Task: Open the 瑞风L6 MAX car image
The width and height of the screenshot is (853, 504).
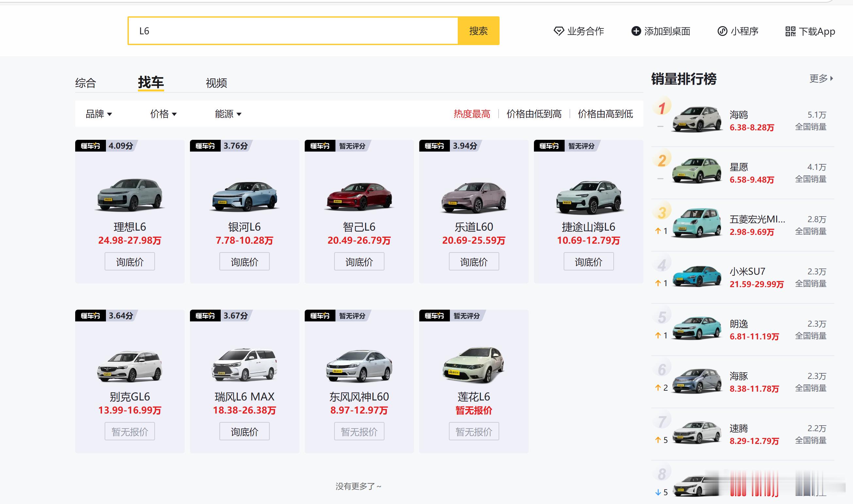Action: [x=244, y=365]
